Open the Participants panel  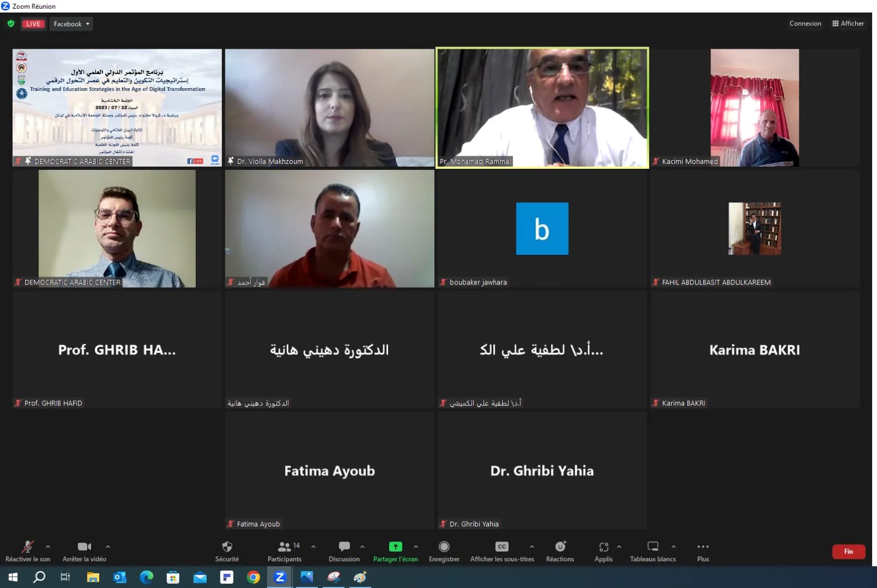point(284,550)
